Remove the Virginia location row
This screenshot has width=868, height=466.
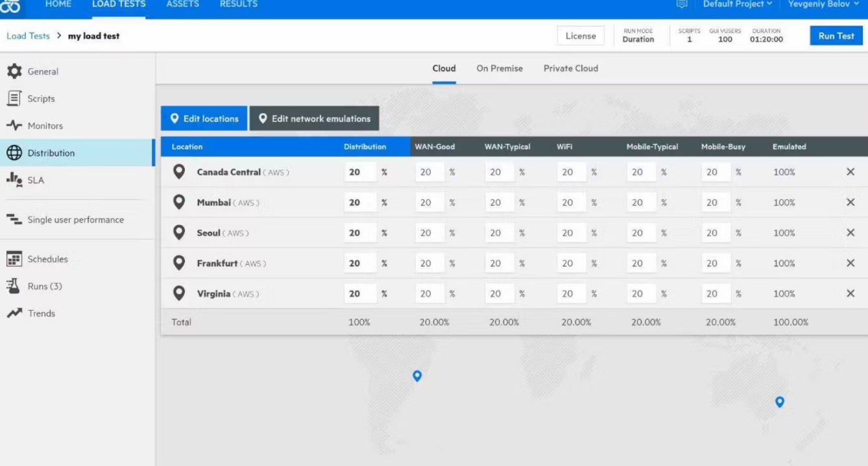click(x=850, y=294)
